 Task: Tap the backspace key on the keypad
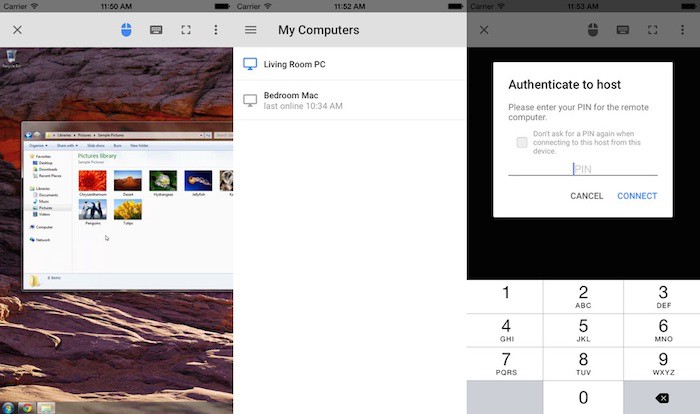point(662,397)
